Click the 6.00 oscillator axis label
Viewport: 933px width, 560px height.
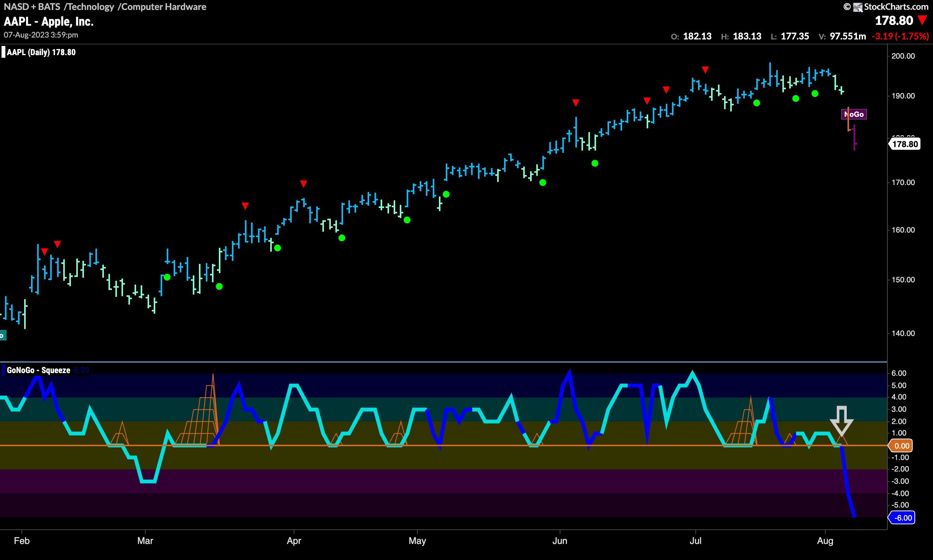coord(899,373)
